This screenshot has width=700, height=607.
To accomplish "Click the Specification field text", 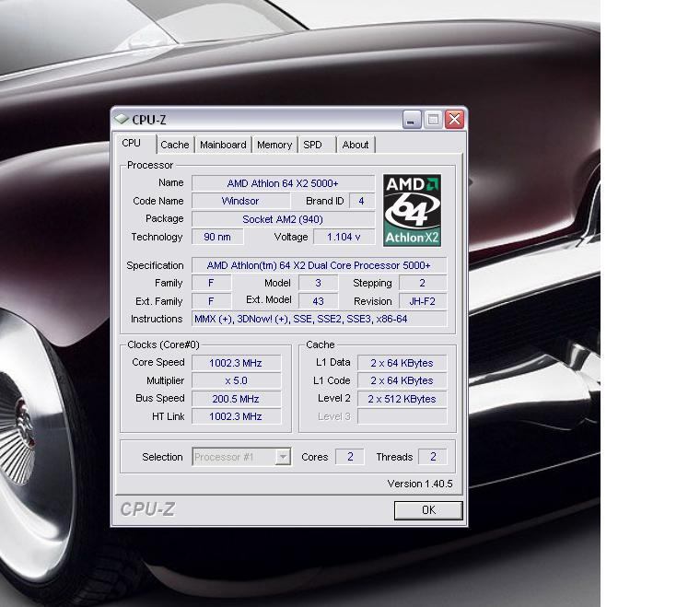I will tap(319, 265).
